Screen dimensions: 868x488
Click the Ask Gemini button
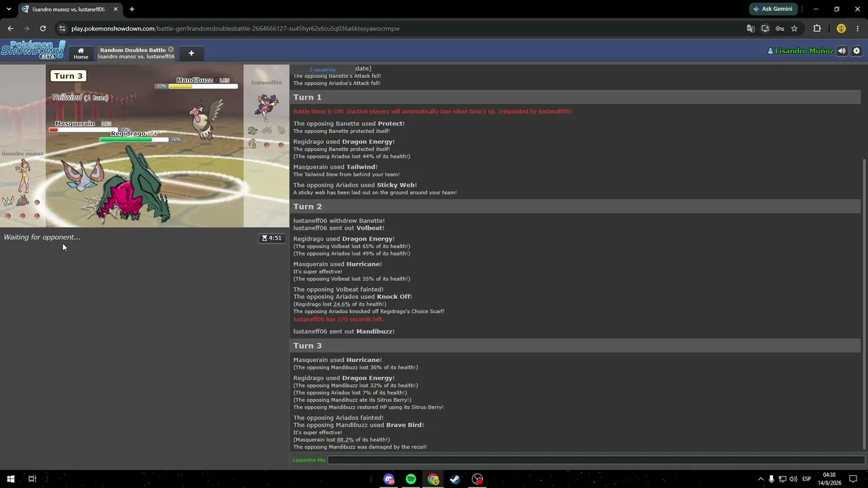[772, 9]
